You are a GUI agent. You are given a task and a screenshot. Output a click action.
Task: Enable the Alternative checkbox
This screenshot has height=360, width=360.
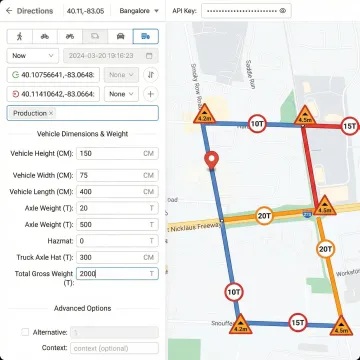point(25,332)
